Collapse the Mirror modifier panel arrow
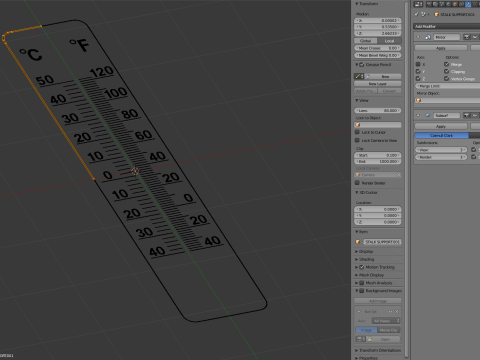This screenshot has height=360, width=480. [418, 37]
